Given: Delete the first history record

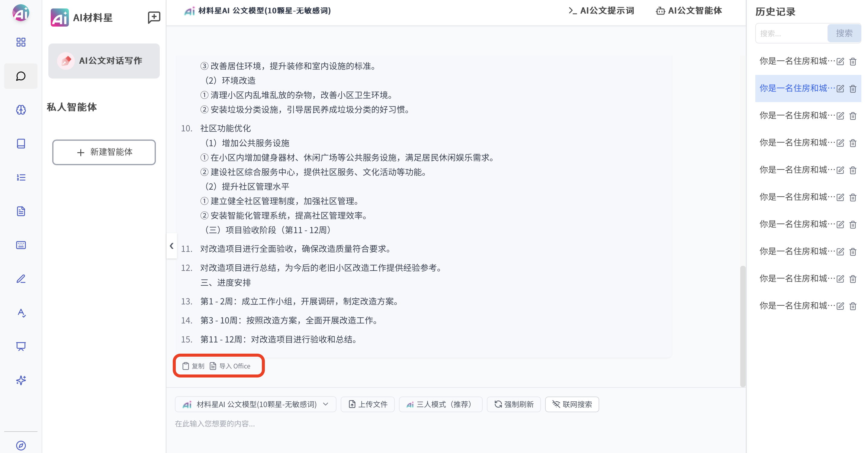Looking at the screenshot, I should [x=853, y=61].
